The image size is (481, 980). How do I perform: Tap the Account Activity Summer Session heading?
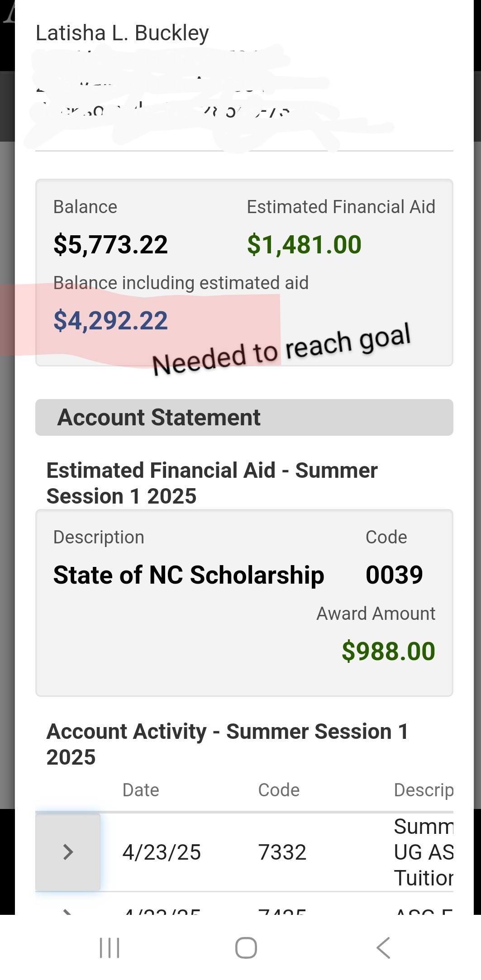pos(227,744)
